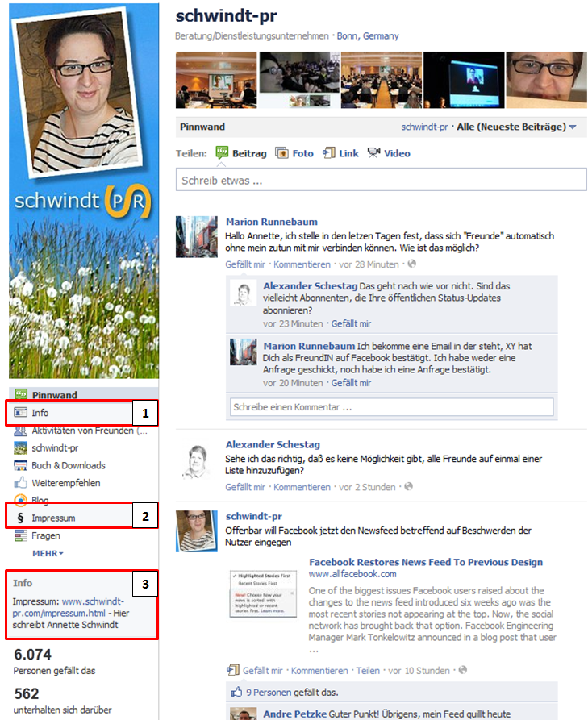Open the conference room photo thumbnail
Screen dimensions: 588x720
pos(381,80)
